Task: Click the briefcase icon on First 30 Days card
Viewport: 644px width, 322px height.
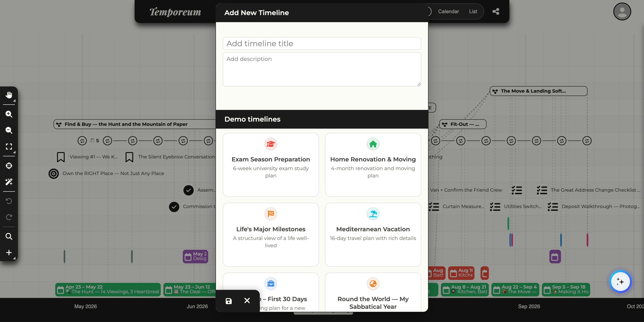Action: tap(271, 283)
